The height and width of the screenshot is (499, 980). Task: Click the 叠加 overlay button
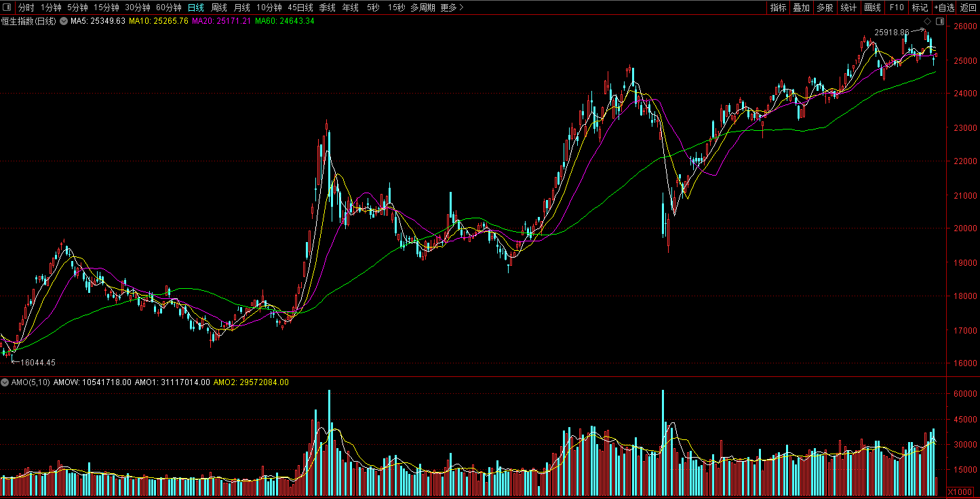pos(801,7)
